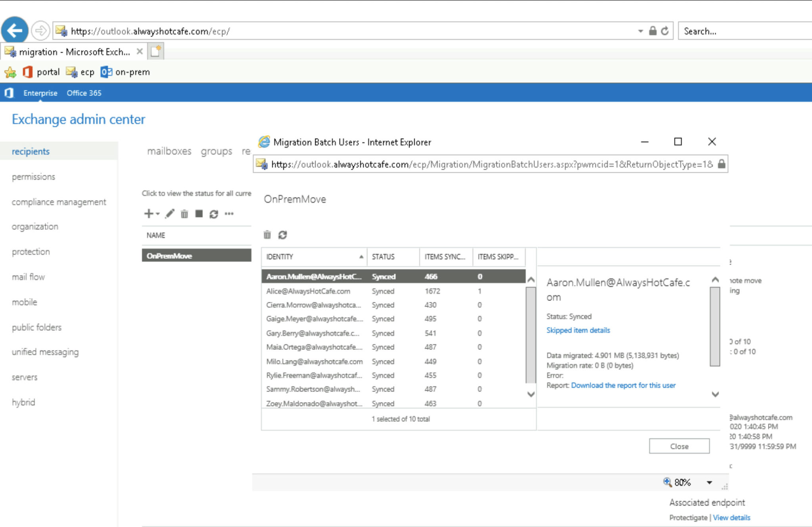The height and width of the screenshot is (527, 812).
Task: Refresh the migration batch list
Action: coord(213,214)
